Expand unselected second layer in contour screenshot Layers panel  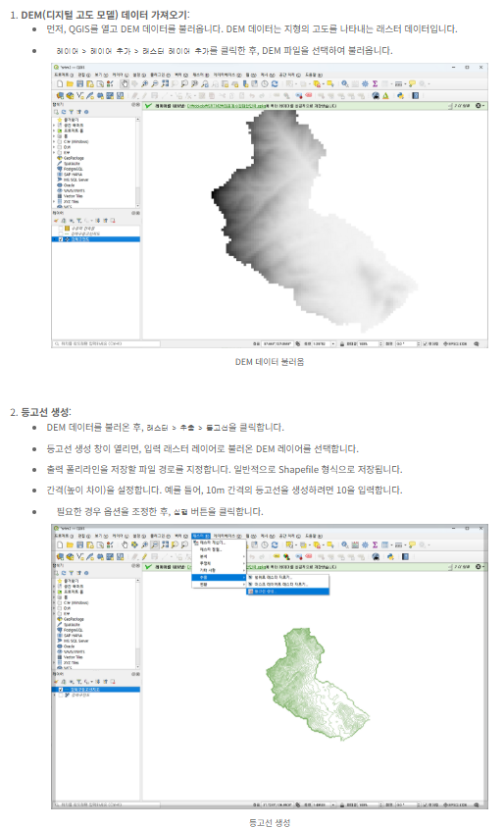54,695
